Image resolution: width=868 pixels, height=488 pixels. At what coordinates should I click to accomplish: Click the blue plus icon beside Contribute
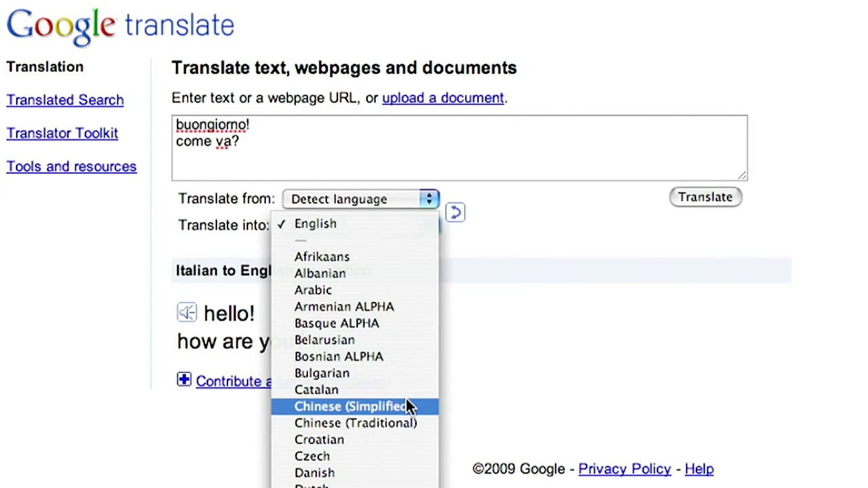[184, 380]
